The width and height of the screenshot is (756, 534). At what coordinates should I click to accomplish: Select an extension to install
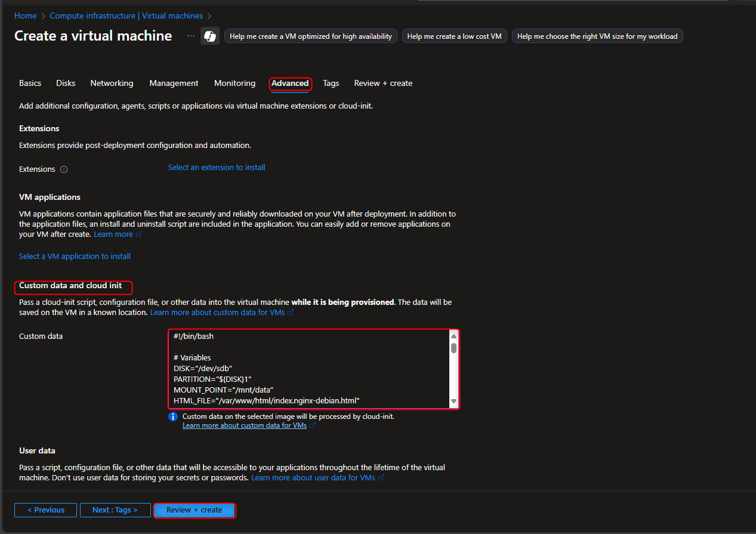click(x=216, y=167)
